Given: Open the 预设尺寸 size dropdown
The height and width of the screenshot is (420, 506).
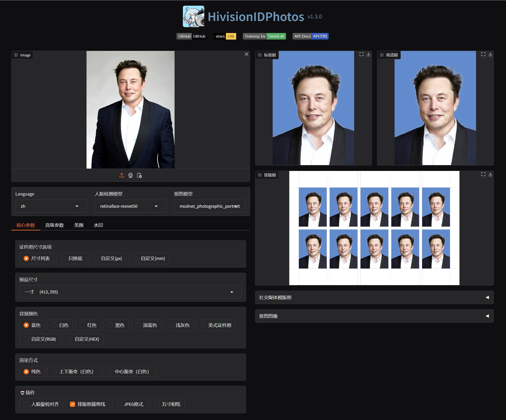Looking at the screenshot, I should pyautogui.click(x=130, y=292).
